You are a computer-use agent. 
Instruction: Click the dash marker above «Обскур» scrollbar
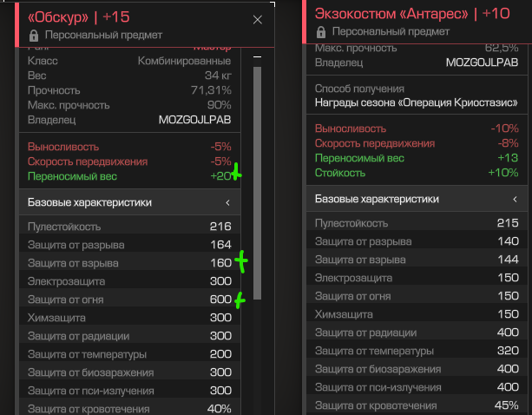tap(257, 57)
